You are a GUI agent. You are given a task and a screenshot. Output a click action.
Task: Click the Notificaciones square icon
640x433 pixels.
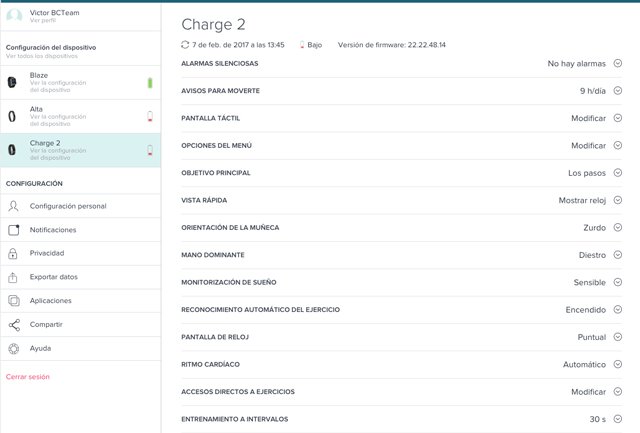[x=14, y=230]
